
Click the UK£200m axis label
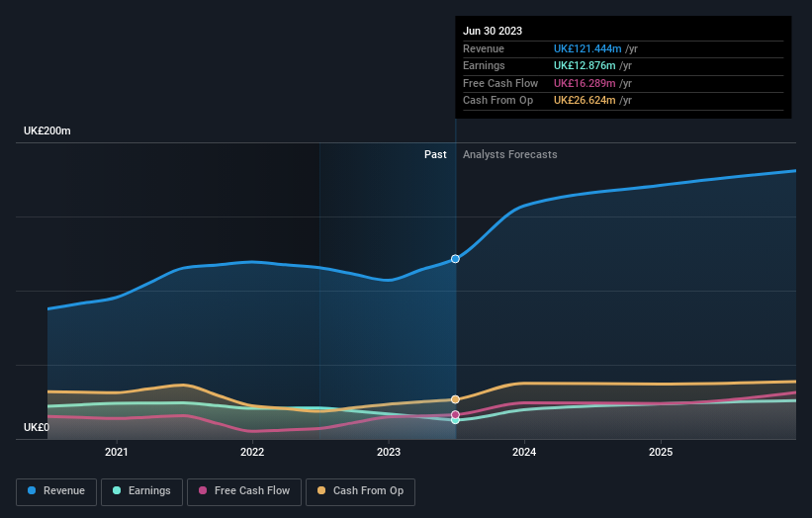tap(47, 130)
